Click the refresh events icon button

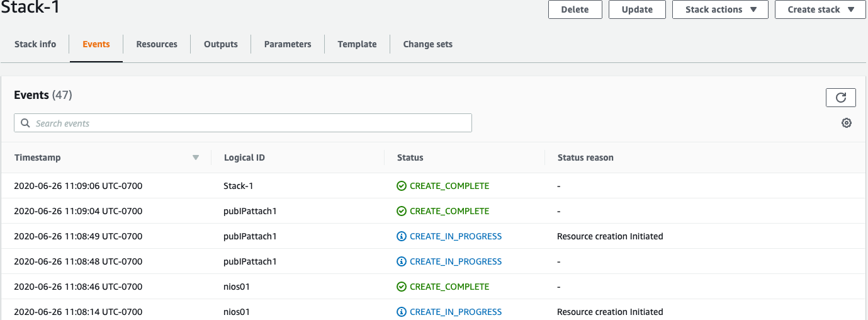click(x=840, y=98)
